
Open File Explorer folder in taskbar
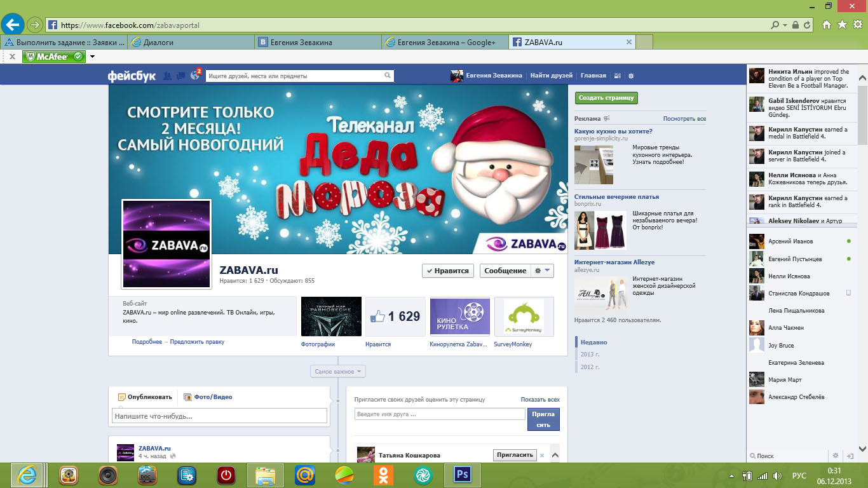click(x=265, y=475)
